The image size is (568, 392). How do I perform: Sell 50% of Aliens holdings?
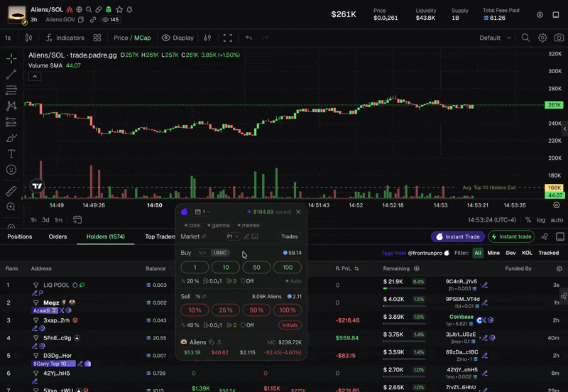click(x=256, y=310)
